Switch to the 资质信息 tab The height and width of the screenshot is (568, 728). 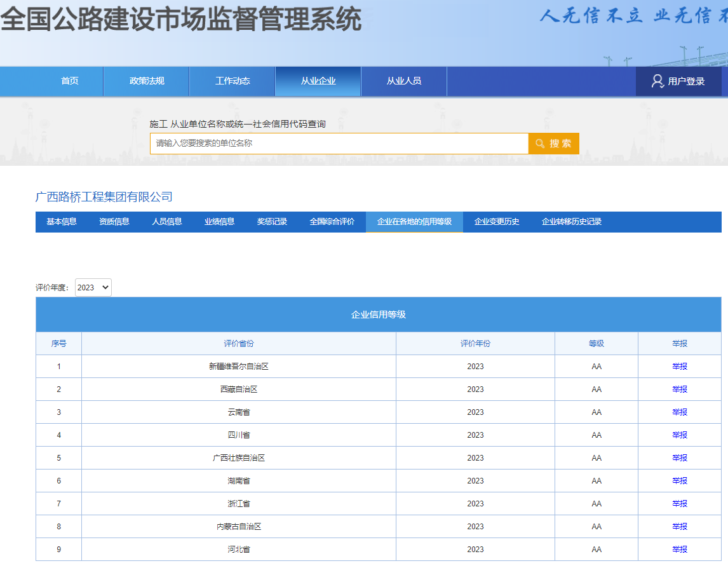(x=113, y=222)
